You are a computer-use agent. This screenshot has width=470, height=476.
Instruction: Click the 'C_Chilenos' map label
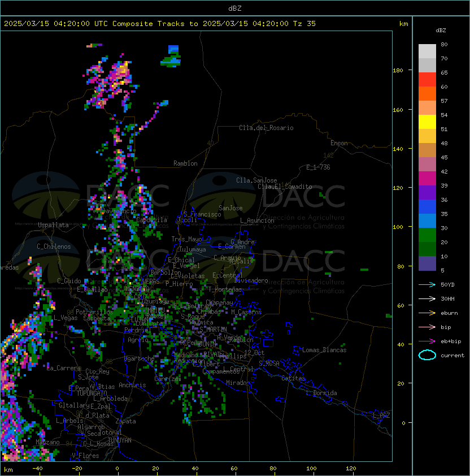(x=54, y=246)
